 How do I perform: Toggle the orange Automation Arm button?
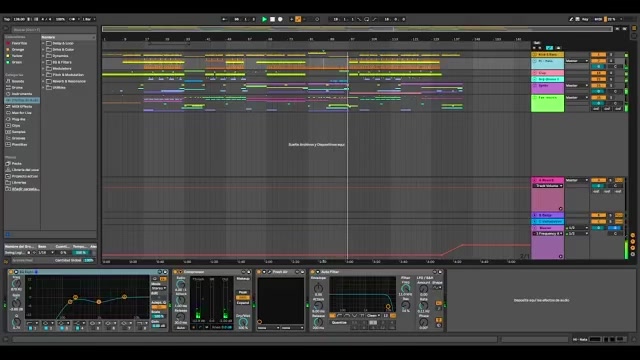pos(298,19)
